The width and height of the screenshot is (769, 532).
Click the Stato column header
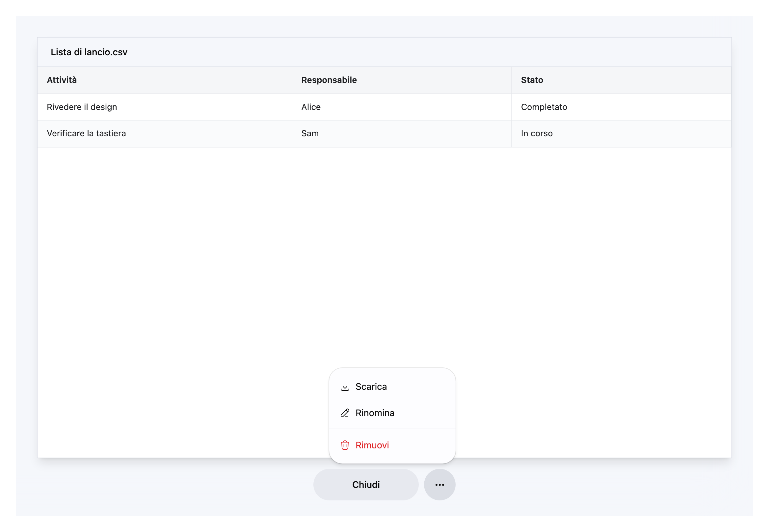(621, 80)
